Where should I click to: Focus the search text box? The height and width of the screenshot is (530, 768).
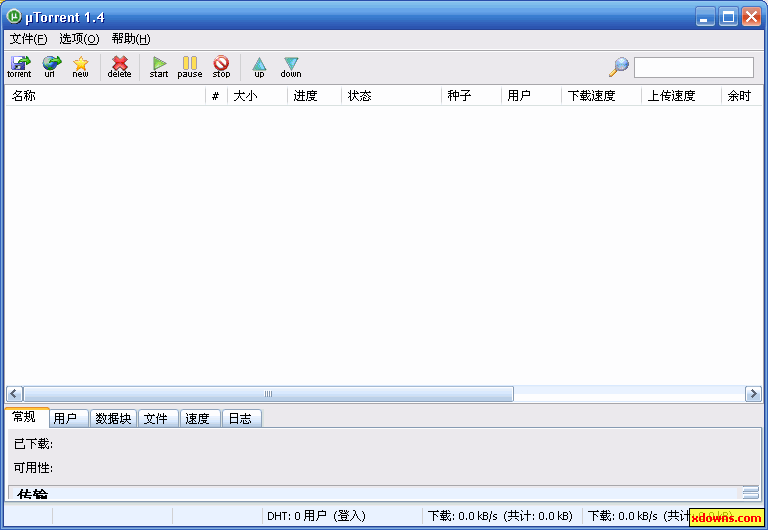click(x=694, y=67)
